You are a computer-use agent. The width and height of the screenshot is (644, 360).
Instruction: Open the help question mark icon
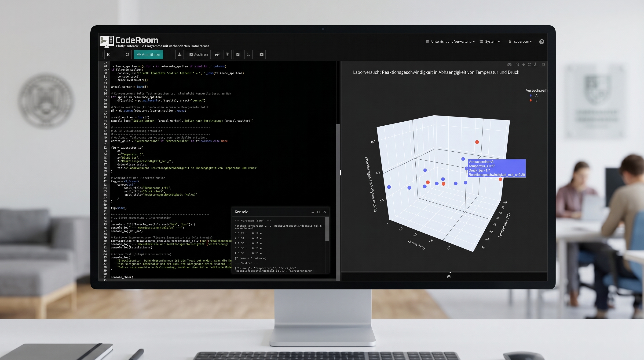click(x=542, y=42)
